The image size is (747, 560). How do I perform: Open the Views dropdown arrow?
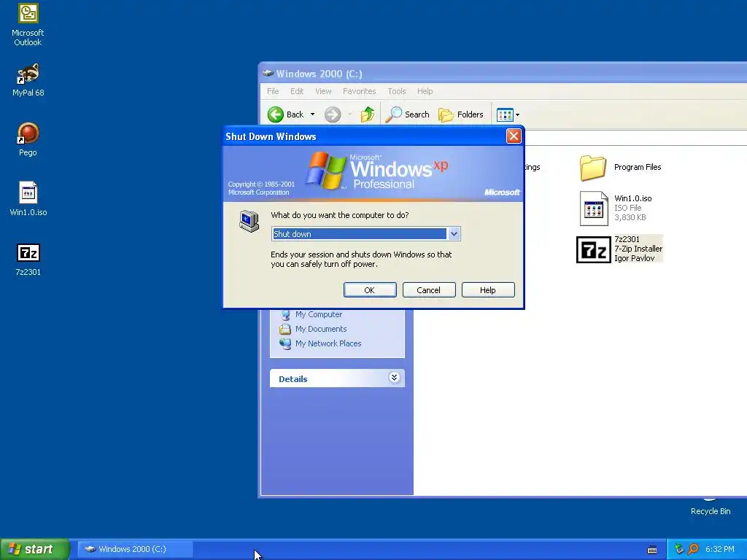517,114
